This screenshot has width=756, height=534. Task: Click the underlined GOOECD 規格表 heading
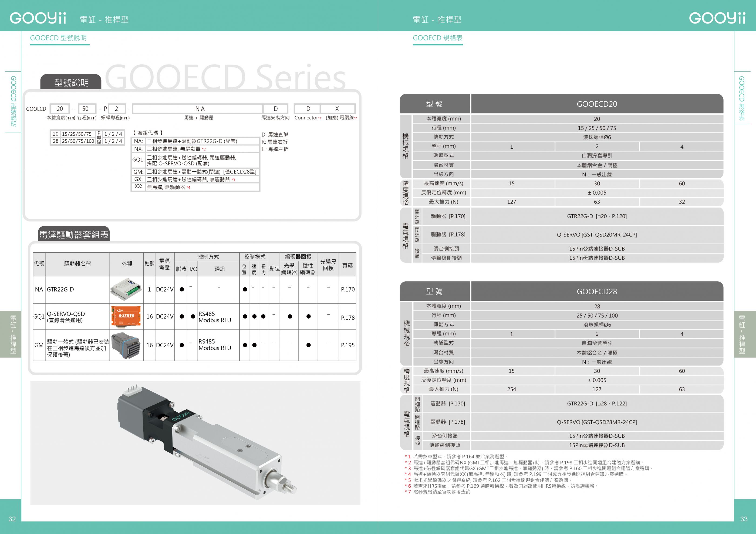click(438, 38)
